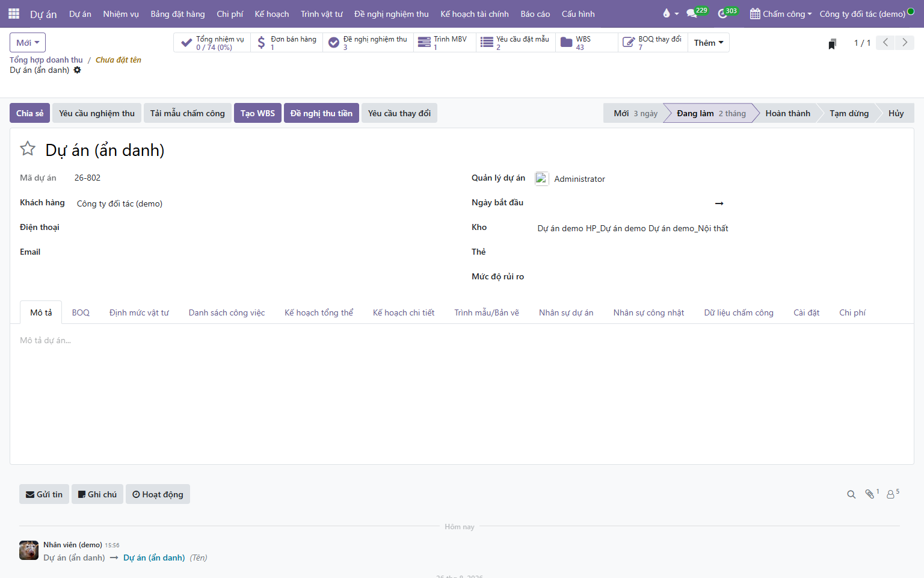Go to next record arrow
924x578 pixels.
905,42
